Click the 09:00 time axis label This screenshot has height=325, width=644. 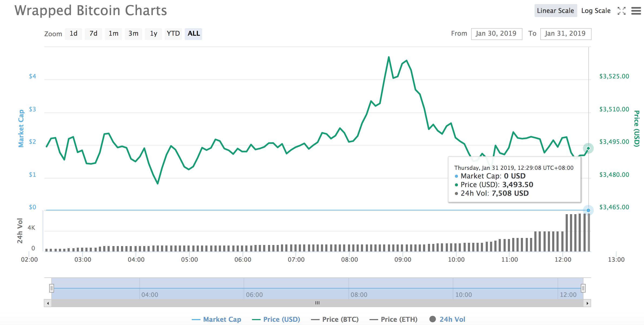(x=403, y=260)
